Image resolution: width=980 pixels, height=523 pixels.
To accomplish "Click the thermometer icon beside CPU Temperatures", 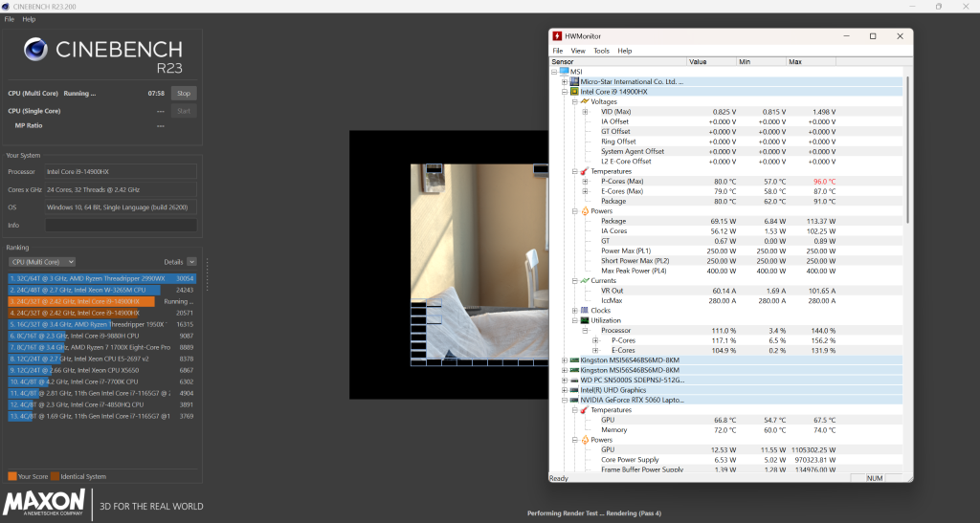I will 585,171.
